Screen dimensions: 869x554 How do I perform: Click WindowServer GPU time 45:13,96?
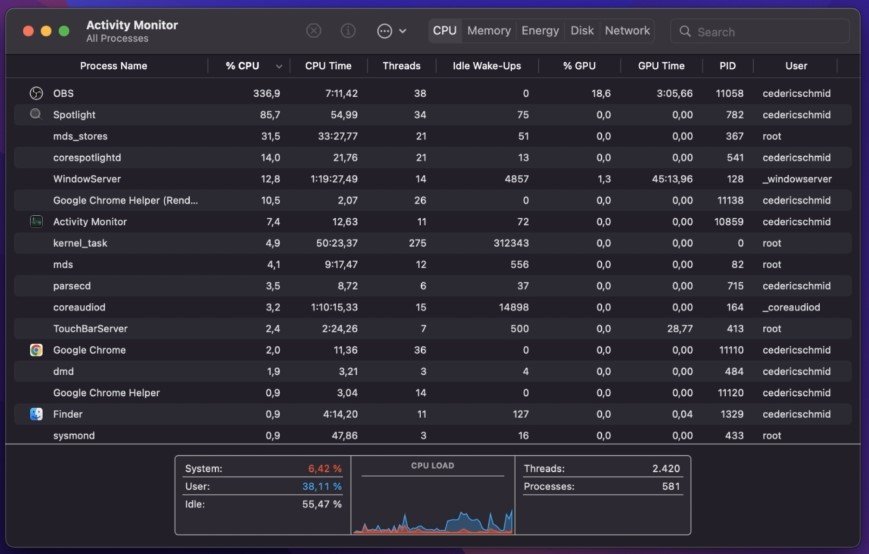click(x=672, y=179)
